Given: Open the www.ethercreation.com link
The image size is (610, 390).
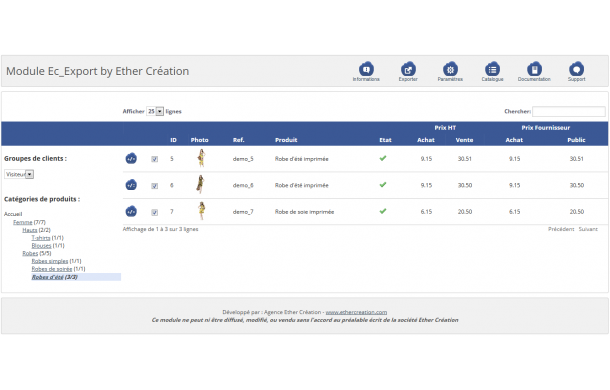Looking at the screenshot, I should (356, 312).
